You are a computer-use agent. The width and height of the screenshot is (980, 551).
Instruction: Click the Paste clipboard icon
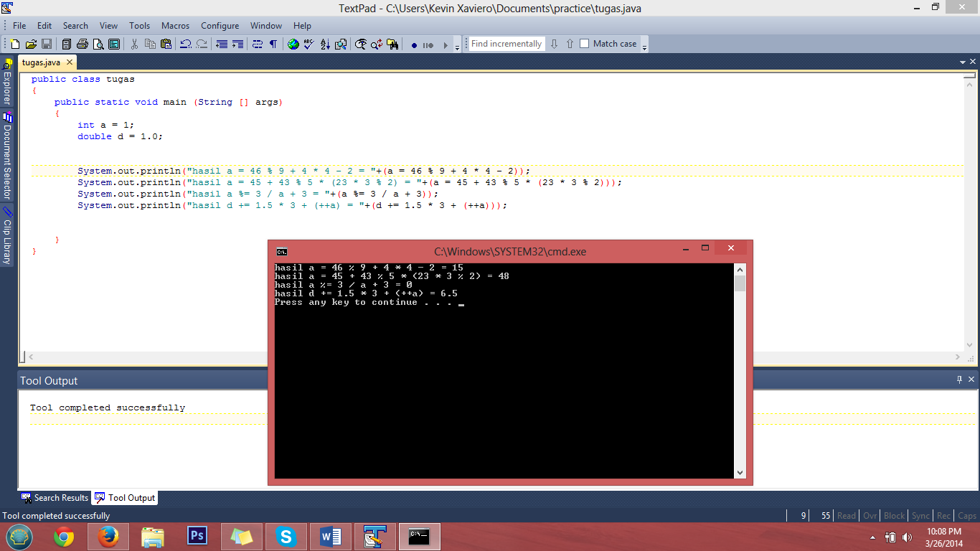click(x=166, y=44)
